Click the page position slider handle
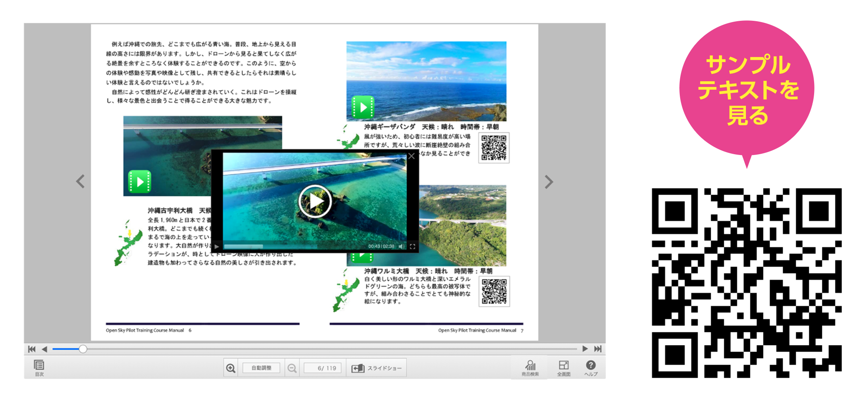Image resolution: width=868 pixels, height=403 pixels. [x=83, y=349]
